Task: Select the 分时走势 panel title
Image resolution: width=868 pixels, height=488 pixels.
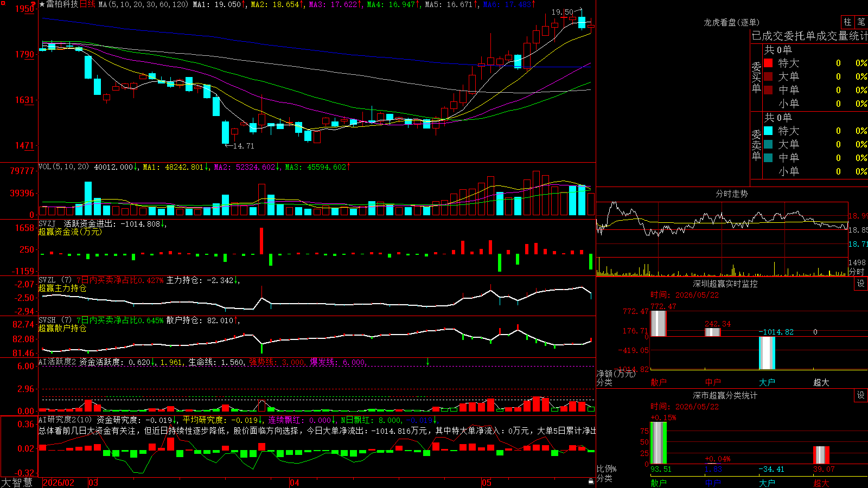Action: [731, 194]
